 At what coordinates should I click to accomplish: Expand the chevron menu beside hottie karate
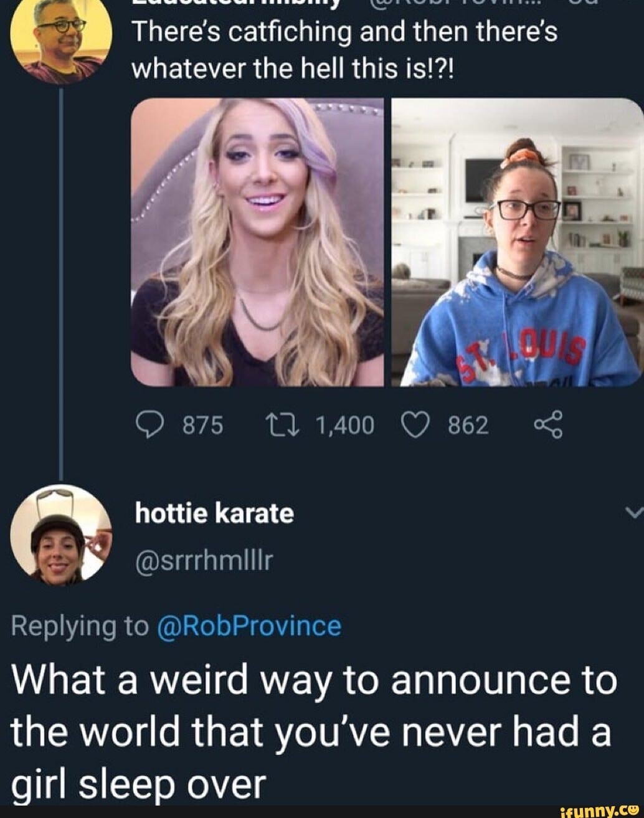coord(633,512)
